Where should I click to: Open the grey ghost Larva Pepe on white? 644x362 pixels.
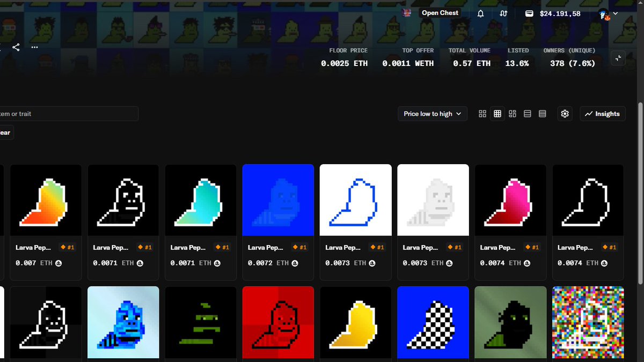tap(433, 200)
